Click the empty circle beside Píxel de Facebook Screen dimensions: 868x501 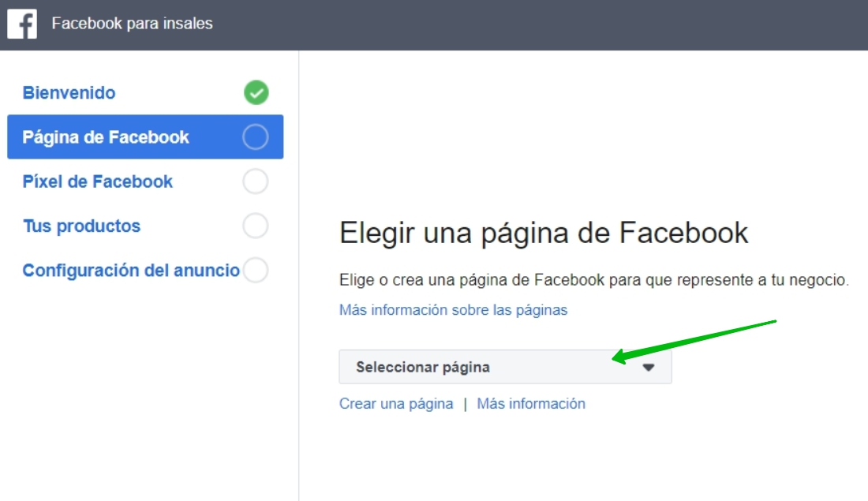pos(256,181)
